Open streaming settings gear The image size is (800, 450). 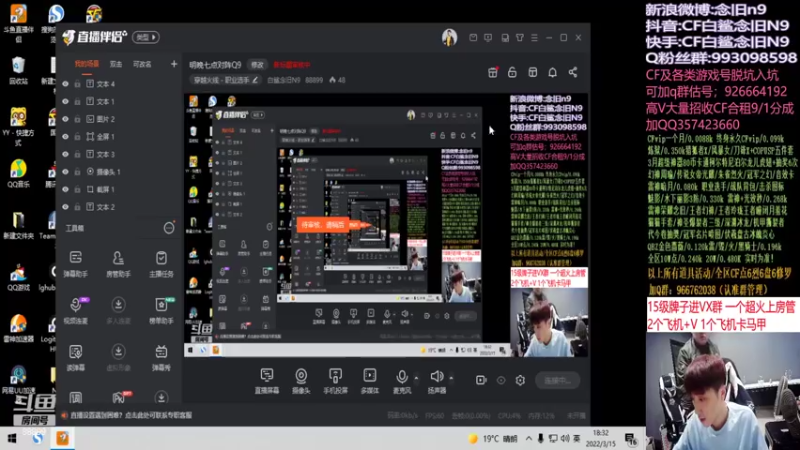tap(520, 380)
